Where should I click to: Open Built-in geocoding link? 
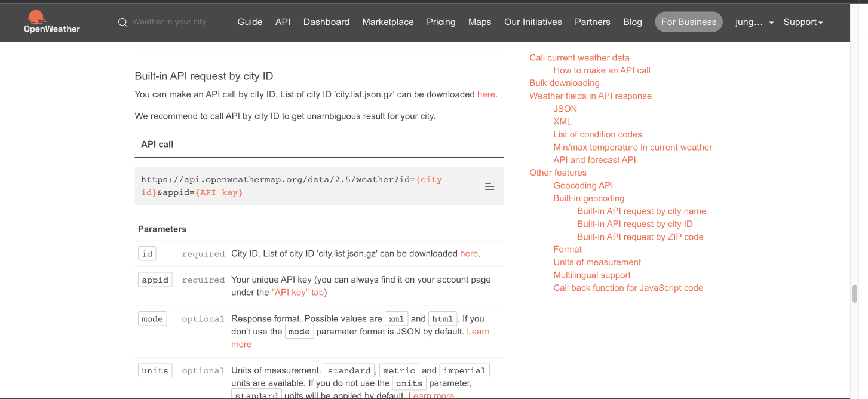(588, 198)
